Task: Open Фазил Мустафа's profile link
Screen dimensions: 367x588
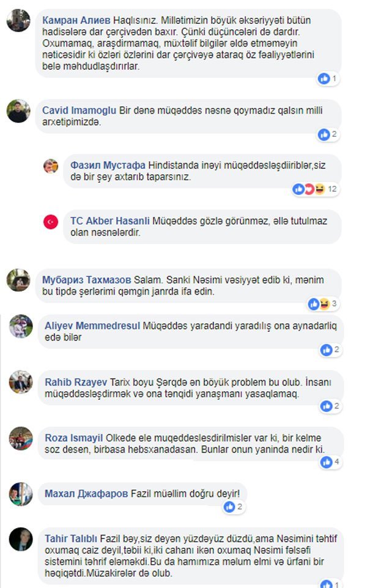Action: (x=108, y=166)
